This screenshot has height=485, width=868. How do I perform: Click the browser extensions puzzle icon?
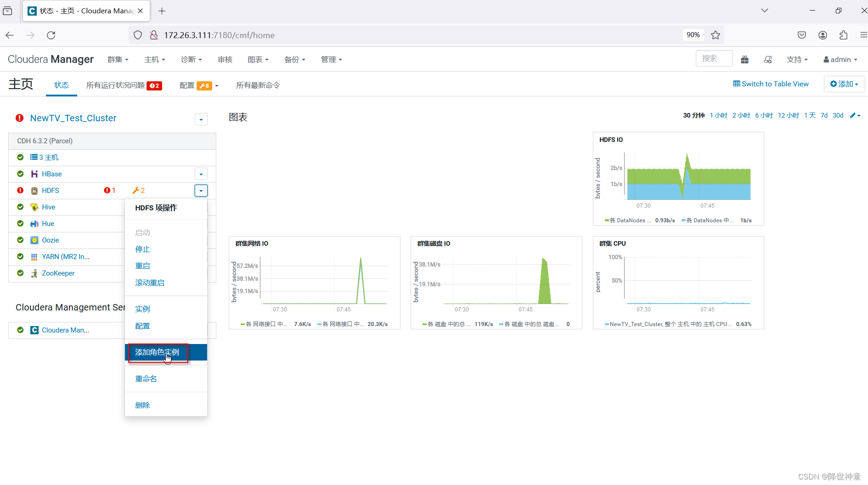point(843,35)
